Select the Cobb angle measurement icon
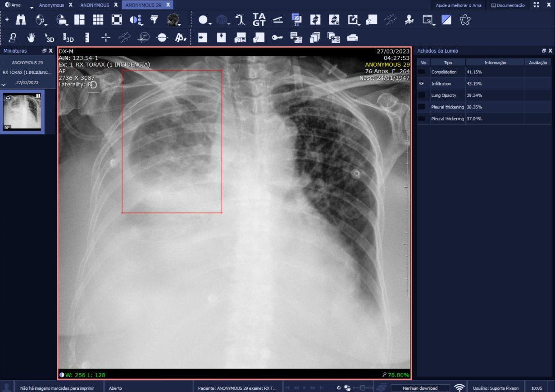 [x=124, y=37]
